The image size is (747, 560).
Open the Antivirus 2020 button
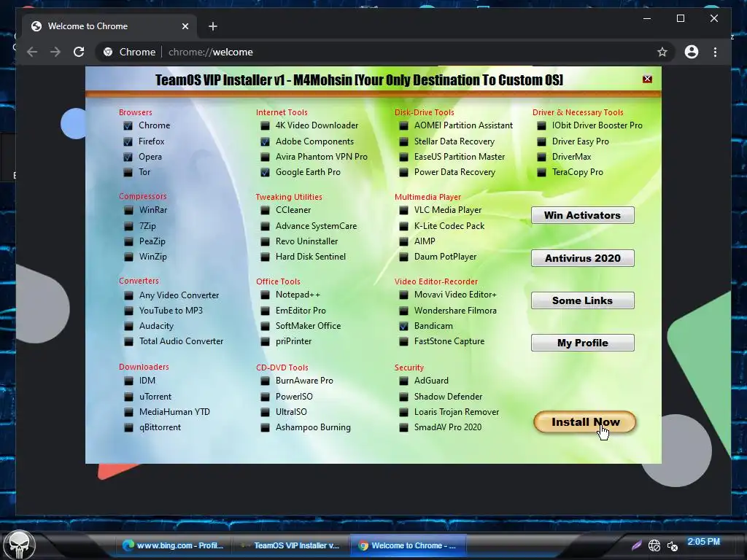pos(583,258)
